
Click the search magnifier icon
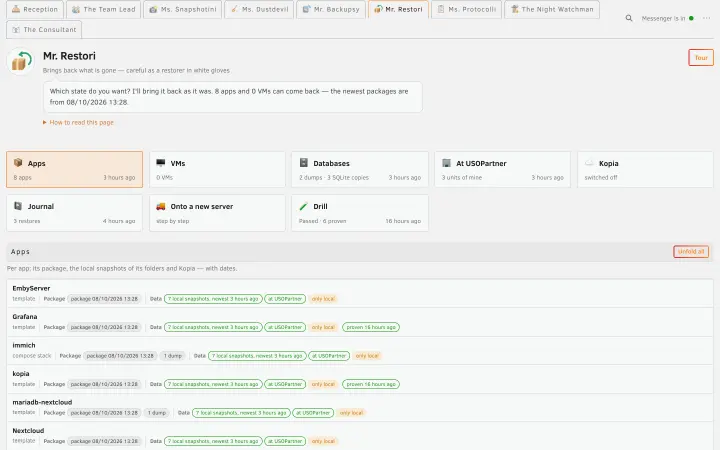pos(629,18)
